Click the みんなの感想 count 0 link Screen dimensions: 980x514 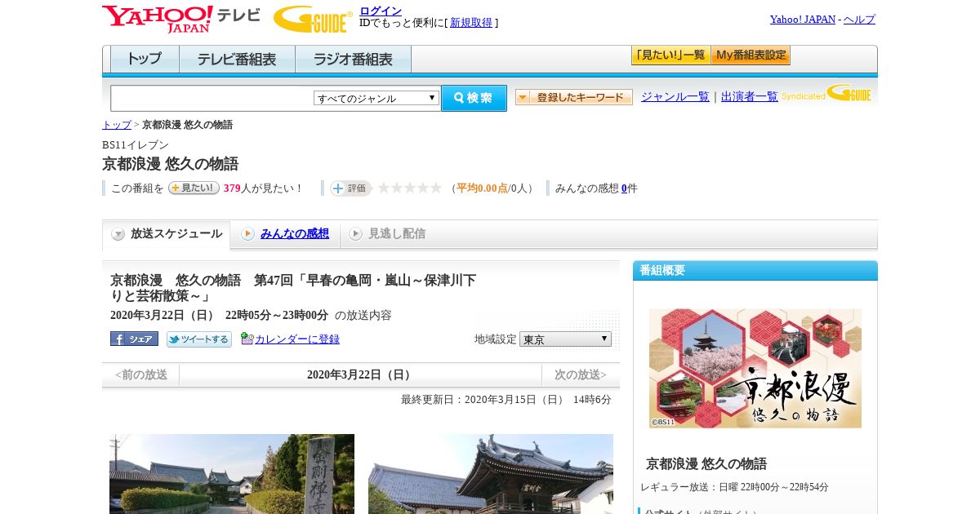tap(624, 188)
